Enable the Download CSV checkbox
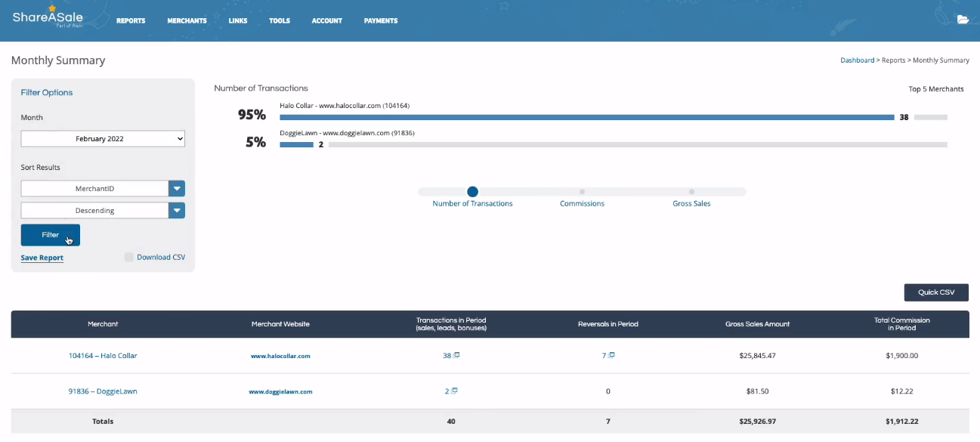 (x=129, y=258)
